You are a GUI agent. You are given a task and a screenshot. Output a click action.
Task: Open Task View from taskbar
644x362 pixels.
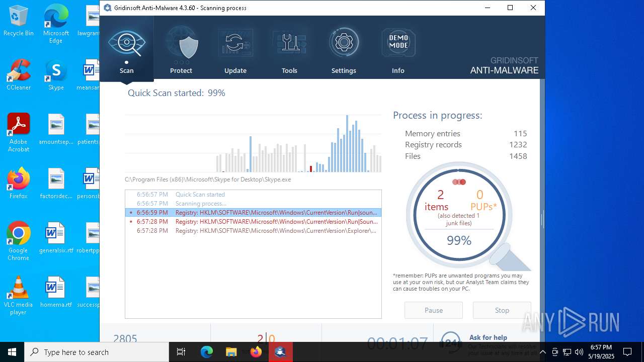click(181, 352)
